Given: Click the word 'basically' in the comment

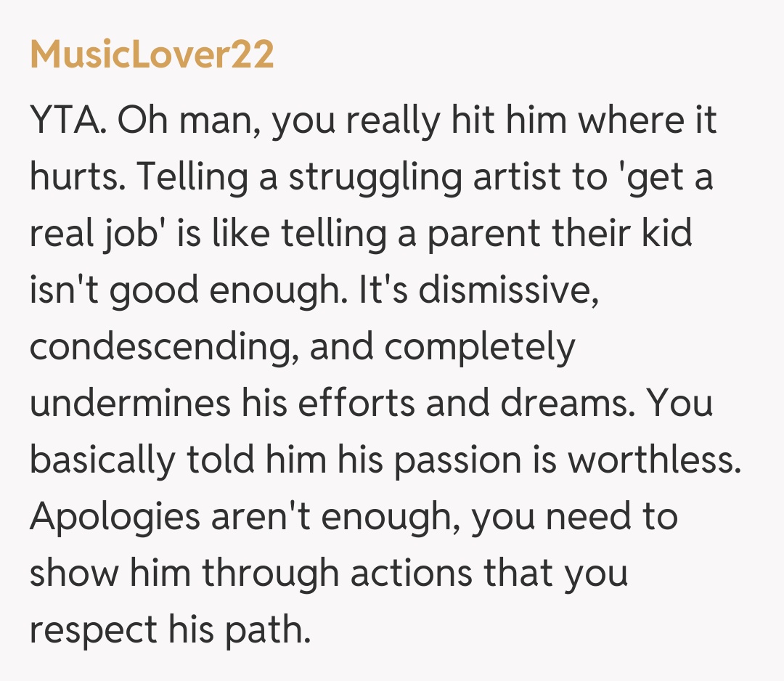Looking at the screenshot, I should click(102, 460).
